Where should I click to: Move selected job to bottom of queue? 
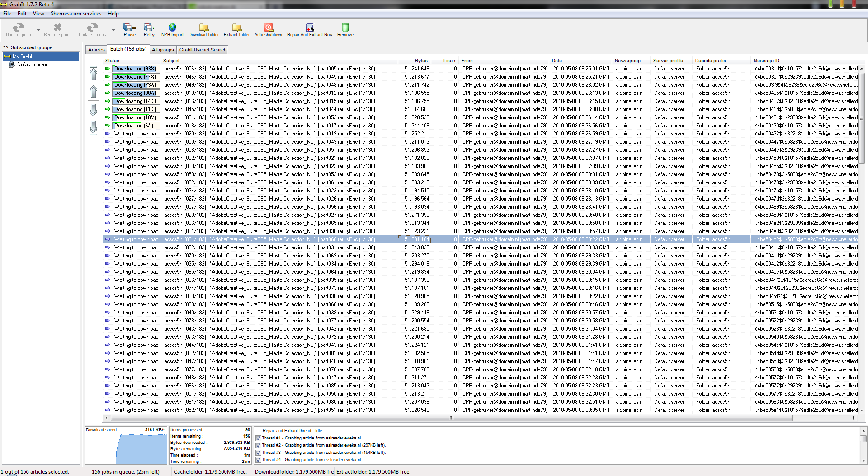pos(93,128)
